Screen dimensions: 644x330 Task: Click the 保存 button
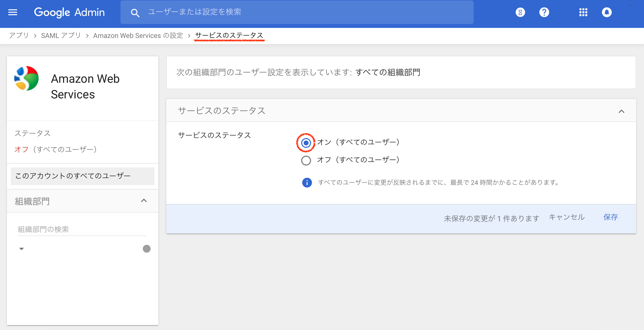coord(611,217)
